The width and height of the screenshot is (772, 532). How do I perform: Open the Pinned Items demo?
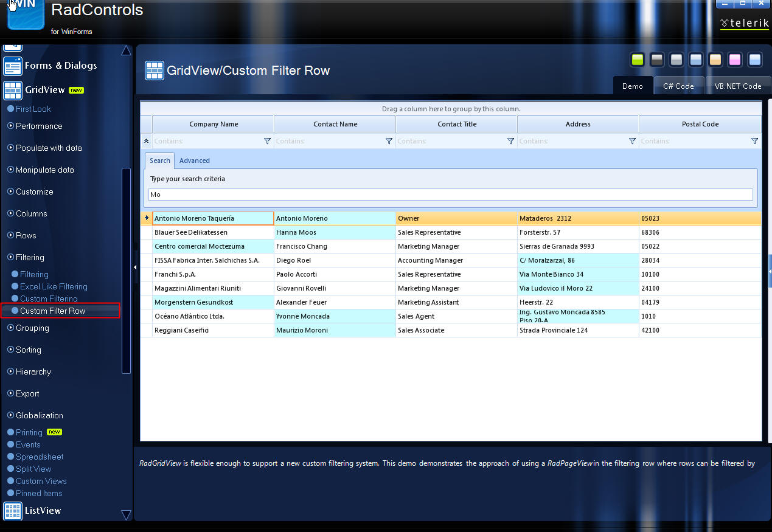click(39, 493)
